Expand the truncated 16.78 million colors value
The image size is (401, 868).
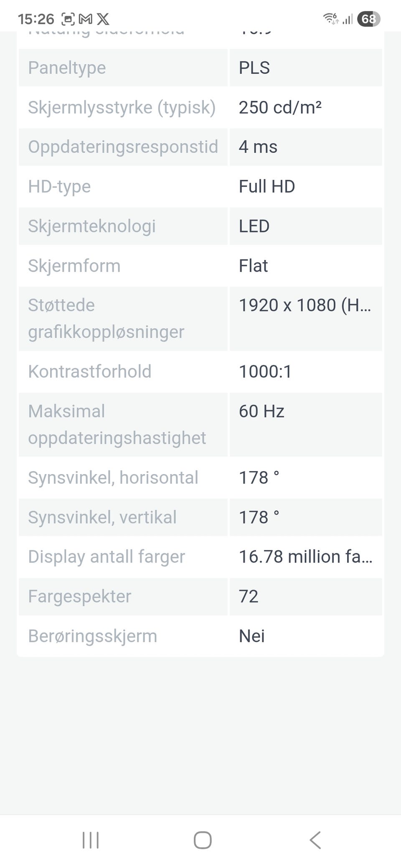(x=305, y=557)
